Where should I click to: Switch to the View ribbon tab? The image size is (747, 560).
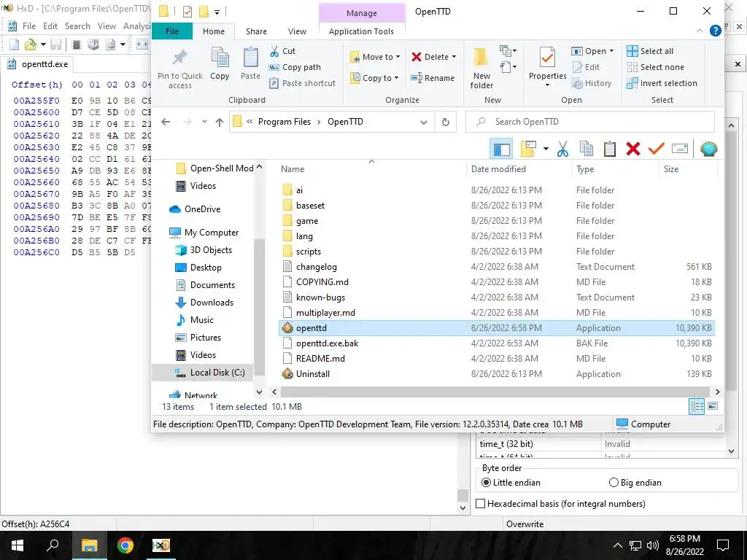(298, 31)
